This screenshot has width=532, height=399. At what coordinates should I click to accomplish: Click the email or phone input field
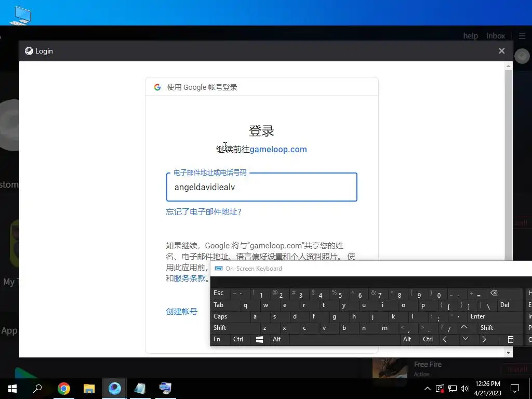262,187
